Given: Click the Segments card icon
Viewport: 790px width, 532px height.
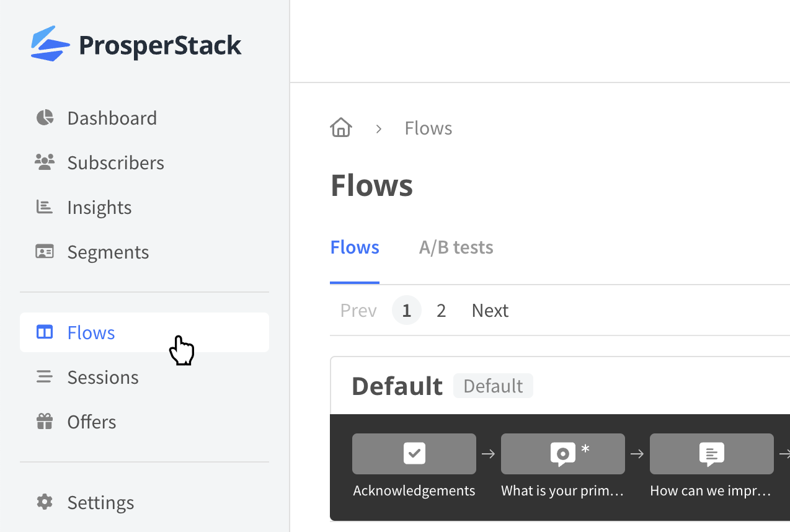Looking at the screenshot, I should 44,251.
